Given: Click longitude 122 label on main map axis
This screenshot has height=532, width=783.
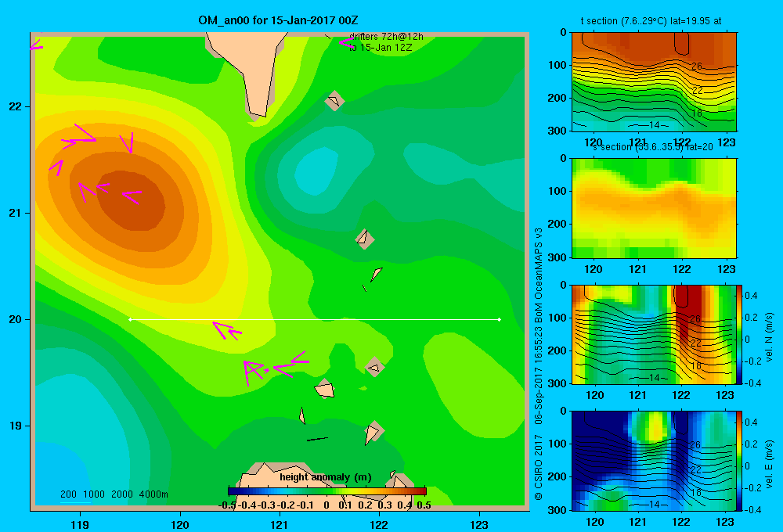Looking at the screenshot, I should pos(379,524).
